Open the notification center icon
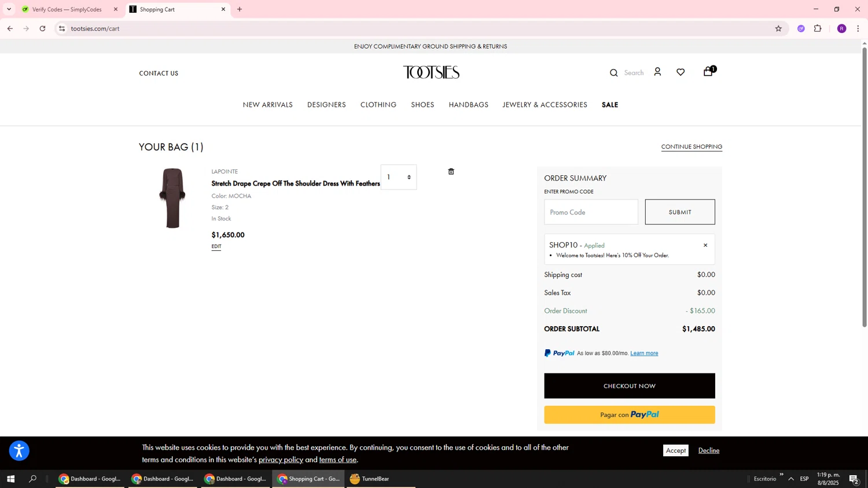 pos(854,479)
